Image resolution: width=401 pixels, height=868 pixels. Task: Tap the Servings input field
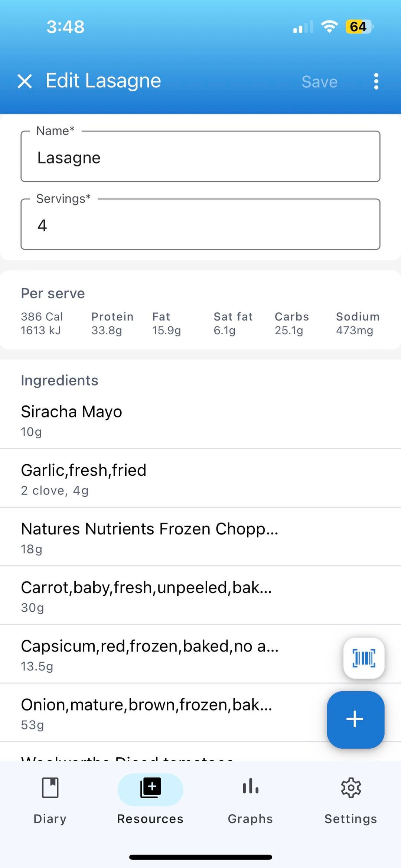(x=200, y=225)
